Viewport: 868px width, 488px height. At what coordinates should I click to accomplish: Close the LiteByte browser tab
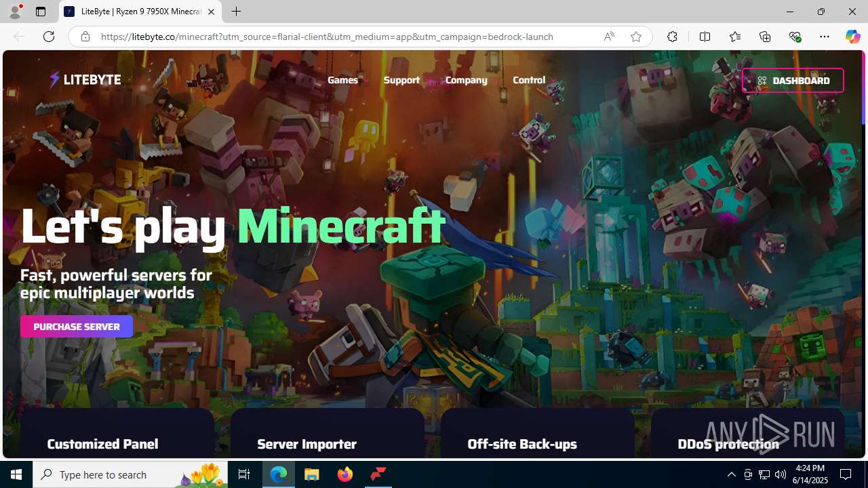(x=211, y=12)
